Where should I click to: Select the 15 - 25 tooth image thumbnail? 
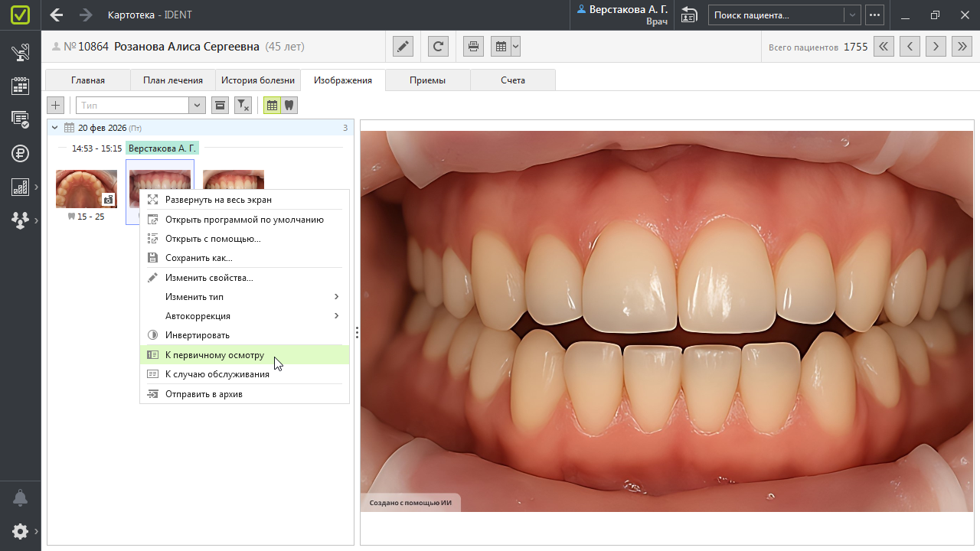pyautogui.click(x=86, y=189)
